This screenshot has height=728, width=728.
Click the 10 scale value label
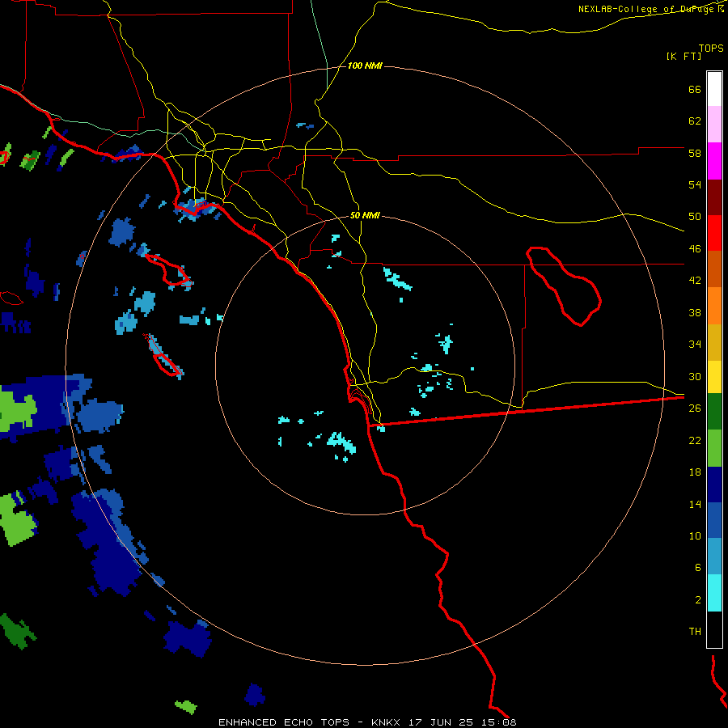click(695, 535)
